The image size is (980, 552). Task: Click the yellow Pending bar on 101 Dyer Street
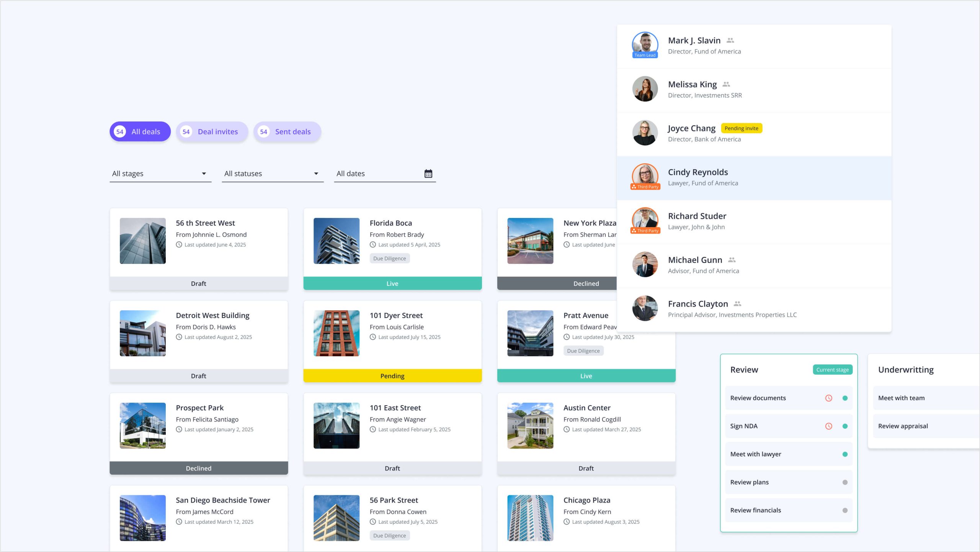(392, 376)
